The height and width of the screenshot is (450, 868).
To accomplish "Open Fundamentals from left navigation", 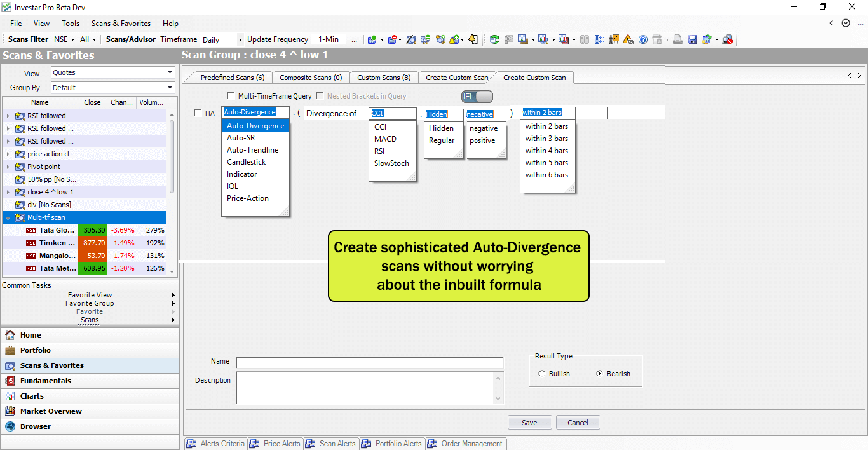I will tap(46, 381).
